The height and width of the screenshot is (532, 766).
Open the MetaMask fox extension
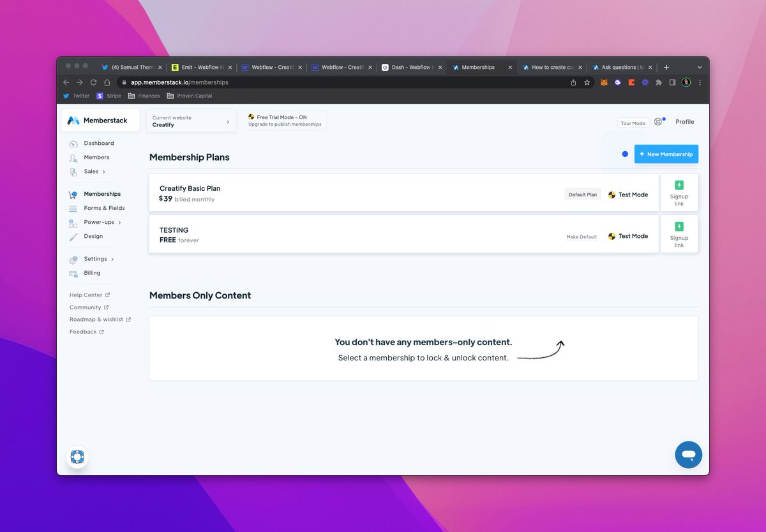coord(603,82)
